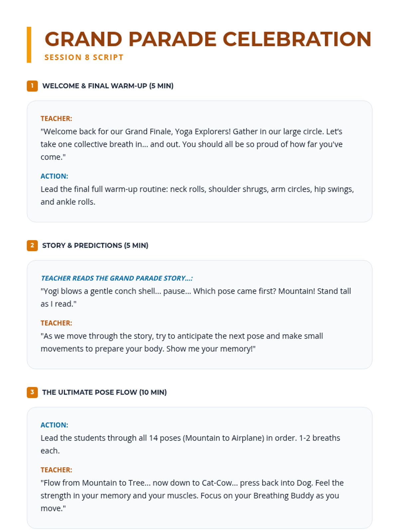Screen dimensions: 399x532
Task: Click the 'Flow from Mountain to Tree' paragraph
Action: tap(192, 495)
